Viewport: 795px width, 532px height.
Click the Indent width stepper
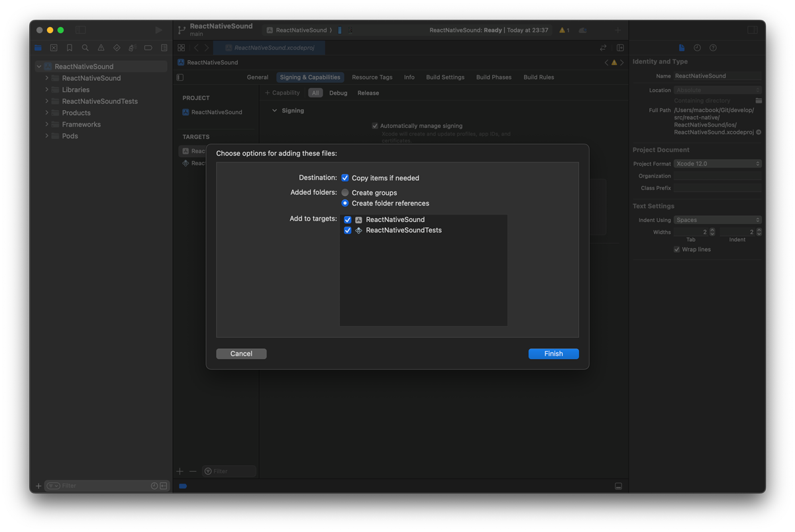point(759,232)
